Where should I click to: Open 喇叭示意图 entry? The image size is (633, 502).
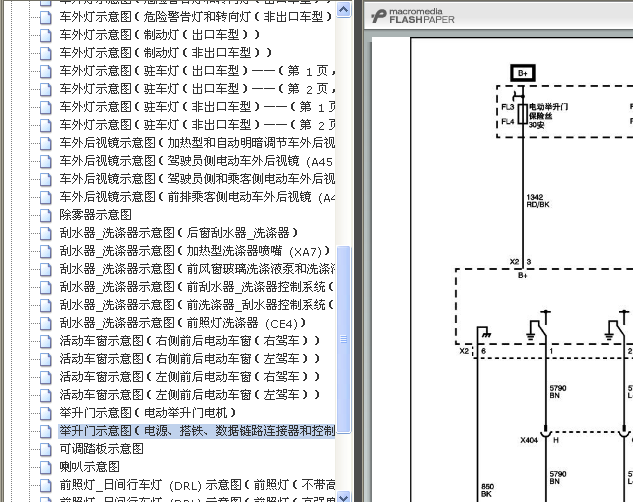89,467
